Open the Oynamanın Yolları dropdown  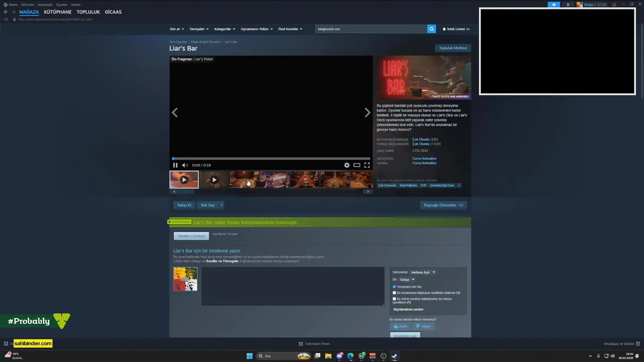(x=257, y=29)
